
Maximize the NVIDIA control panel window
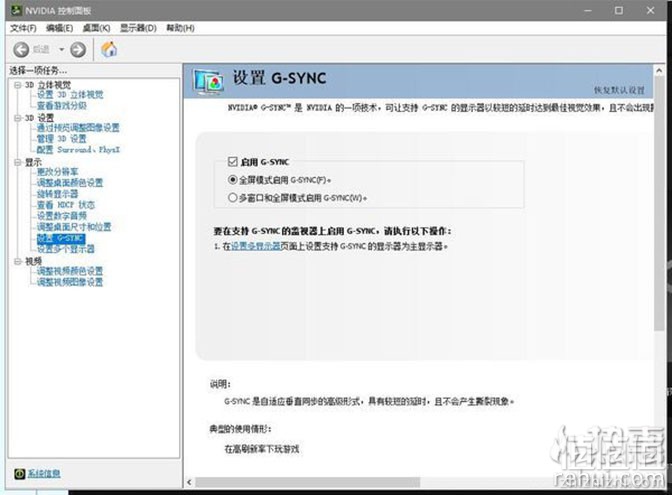(619, 10)
